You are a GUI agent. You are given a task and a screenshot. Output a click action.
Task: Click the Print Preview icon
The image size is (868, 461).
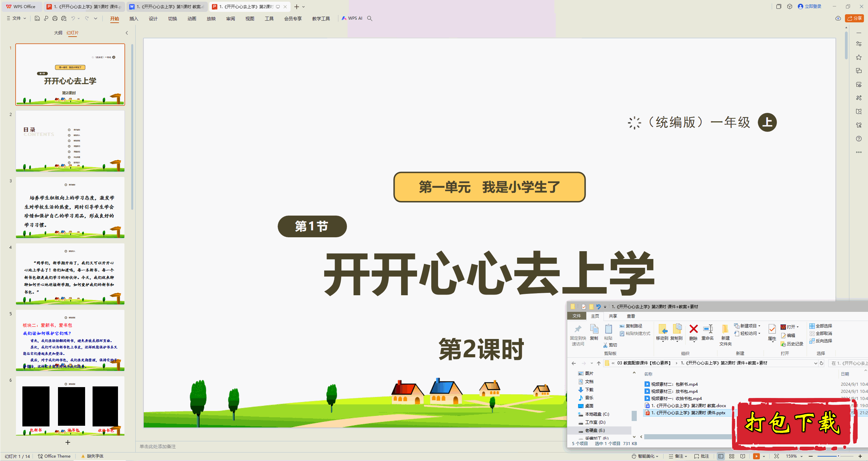[x=64, y=18]
